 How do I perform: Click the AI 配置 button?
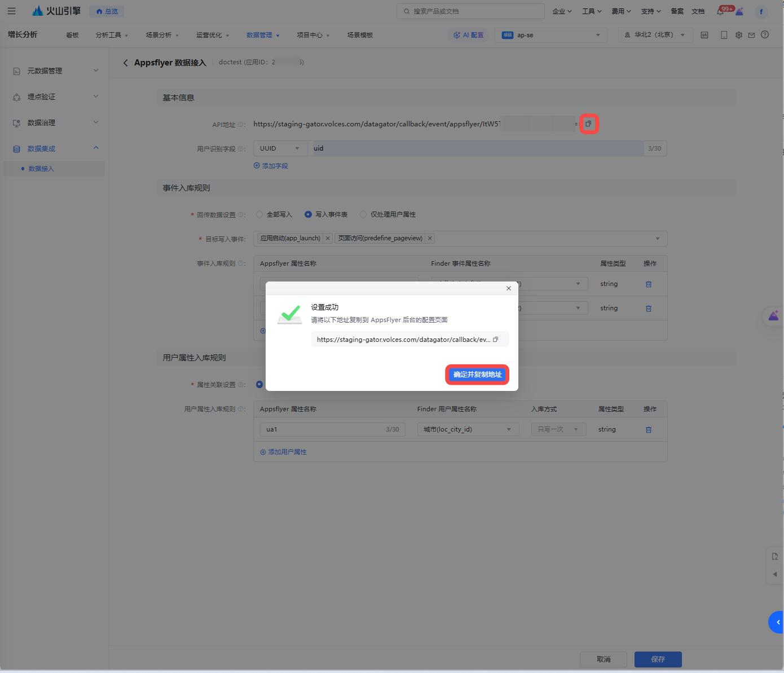469,35
